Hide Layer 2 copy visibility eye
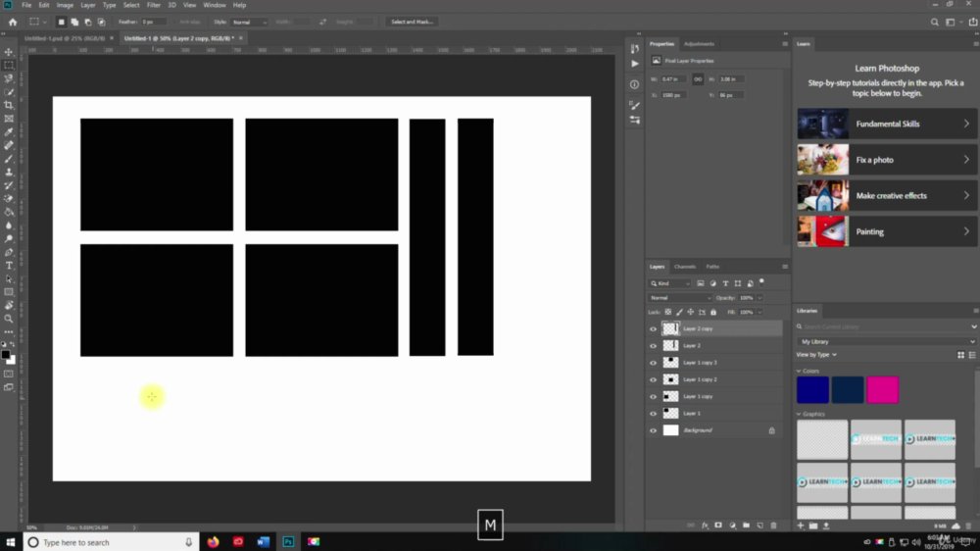 pyautogui.click(x=653, y=329)
